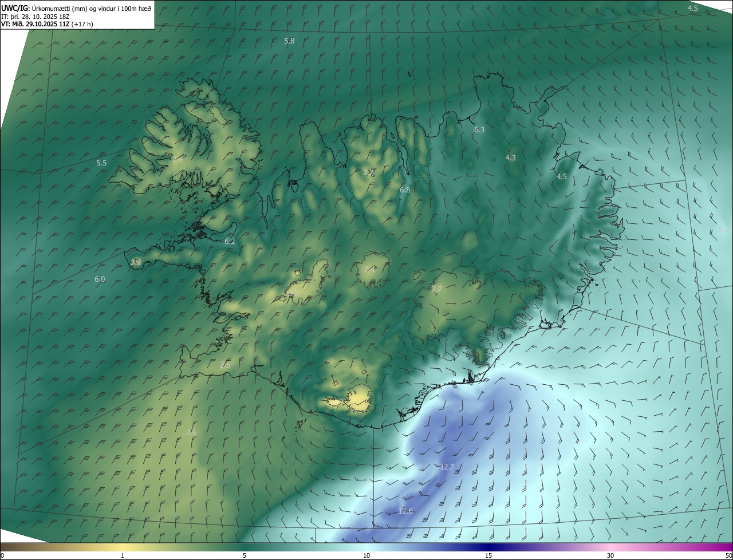Click the 5.5 value west of Westfjords
The height and width of the screenshot is (560, 733).
click(101, 163)
